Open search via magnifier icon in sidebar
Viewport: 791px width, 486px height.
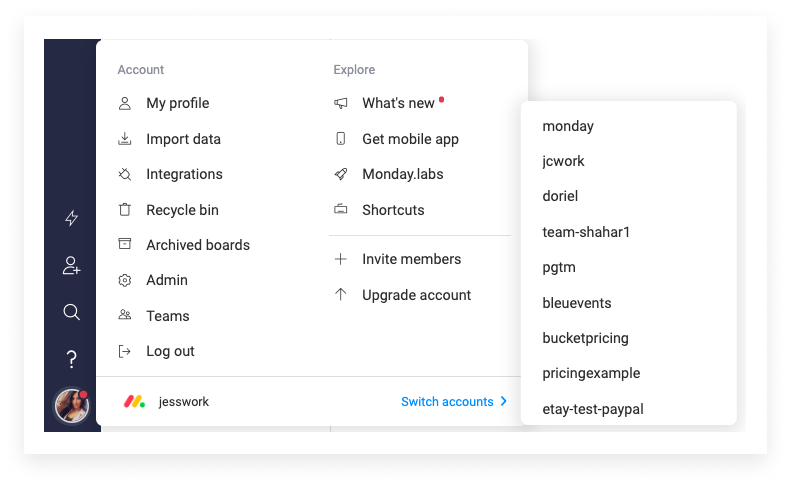point(71,312)
